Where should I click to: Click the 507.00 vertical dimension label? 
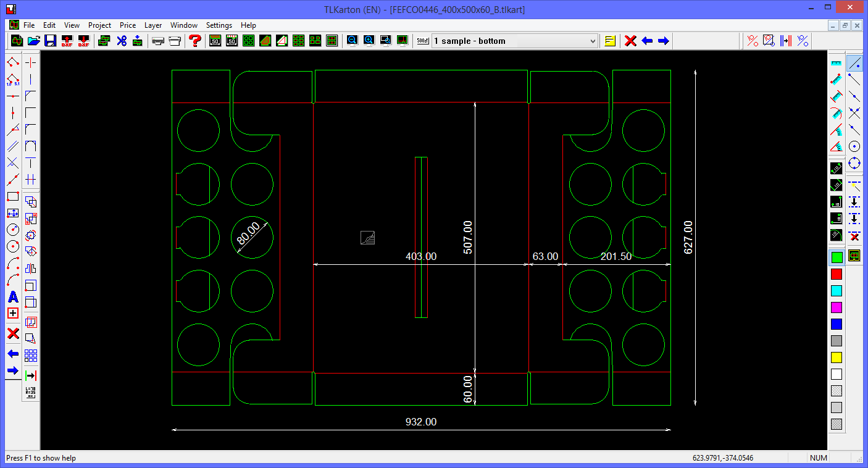click(467, 237)
